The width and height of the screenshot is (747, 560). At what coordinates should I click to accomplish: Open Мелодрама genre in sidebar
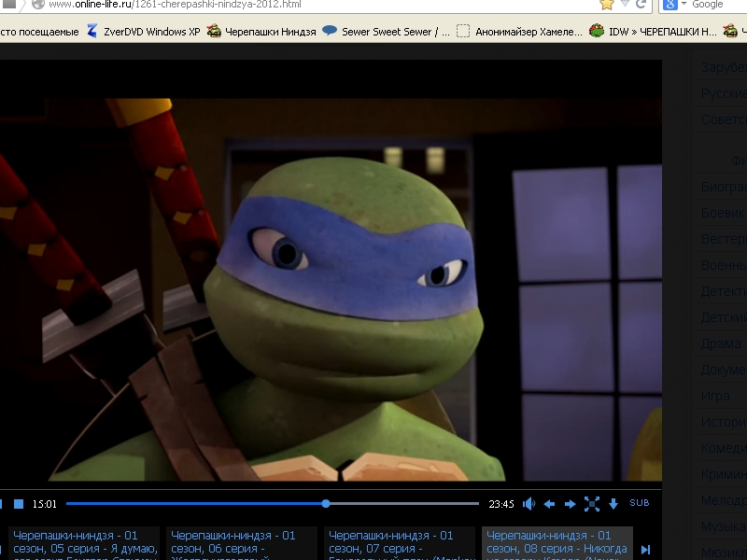pyautogui.click(x=724, y=500)
